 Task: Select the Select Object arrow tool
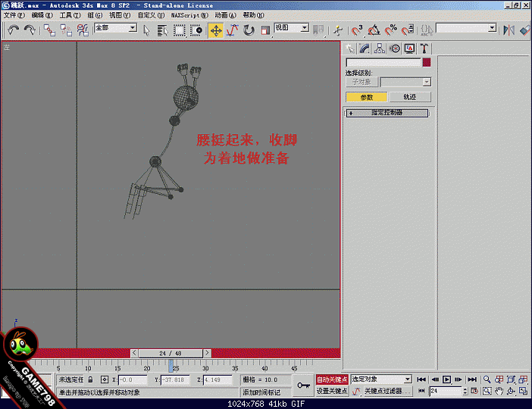146,30
